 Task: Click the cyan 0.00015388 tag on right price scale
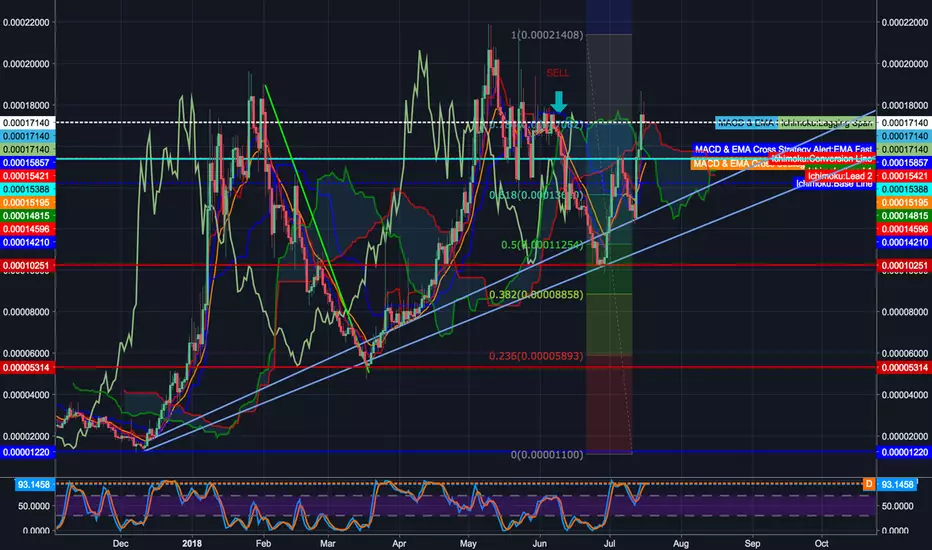(x=903, y=189)
